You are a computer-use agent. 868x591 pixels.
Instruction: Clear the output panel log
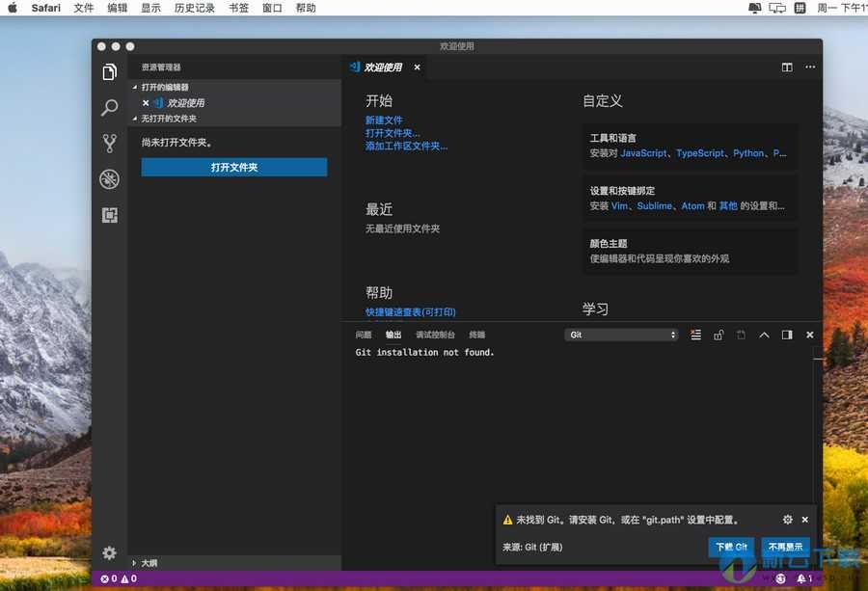[x=696, y=335]
